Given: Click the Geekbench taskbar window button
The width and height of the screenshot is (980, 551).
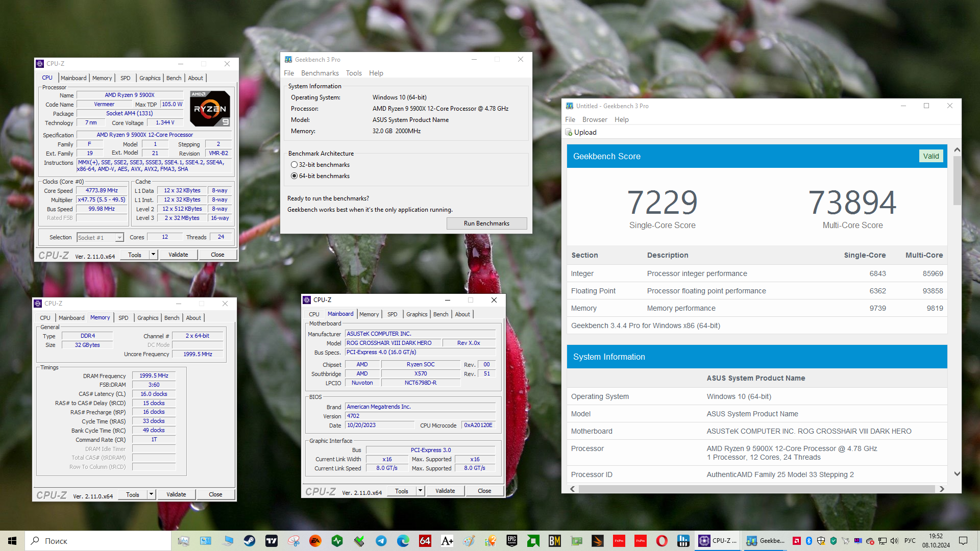Looking at the screenshot, I should [765, 541].
